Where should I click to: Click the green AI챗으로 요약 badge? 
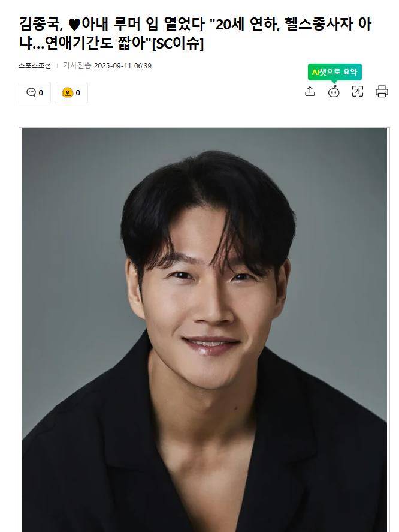tap(334, 72)
